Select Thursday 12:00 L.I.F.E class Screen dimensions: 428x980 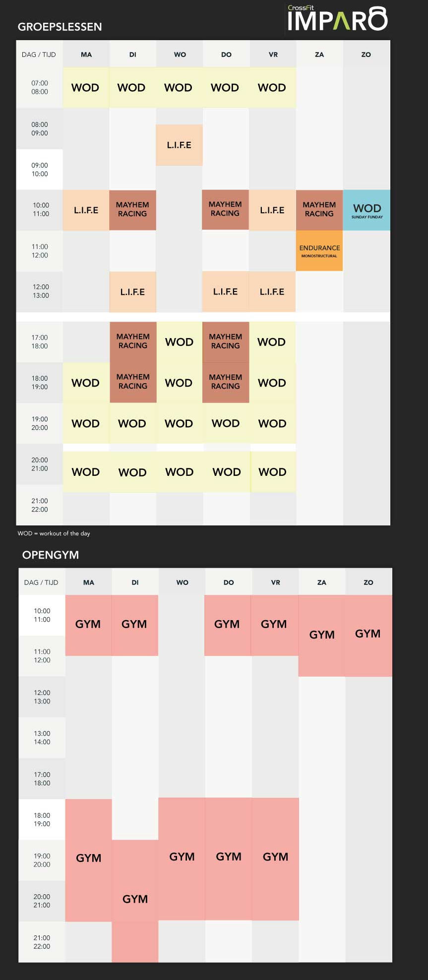pos(225,291)
